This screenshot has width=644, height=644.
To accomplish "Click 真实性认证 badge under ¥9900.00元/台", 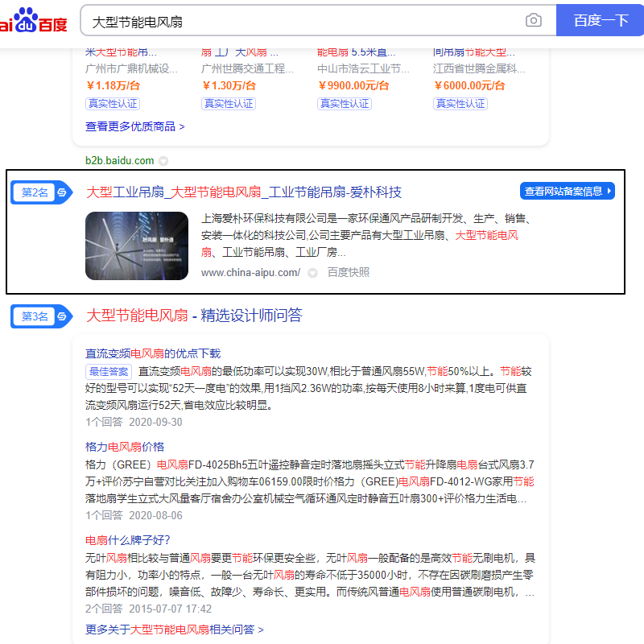I will click(345, 104).
